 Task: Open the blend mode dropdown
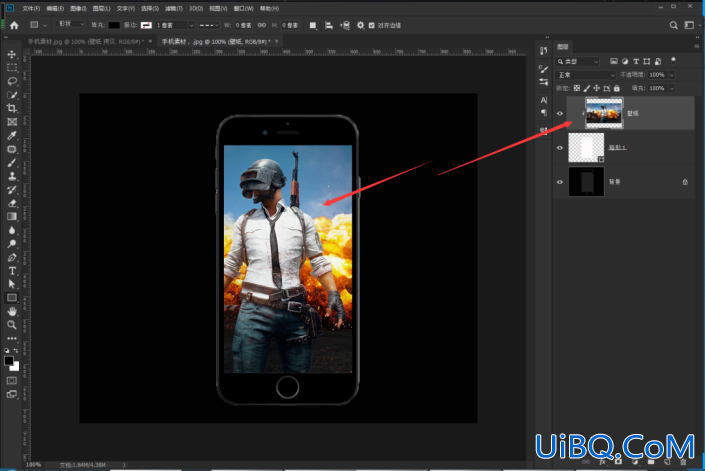coord(585,75)
